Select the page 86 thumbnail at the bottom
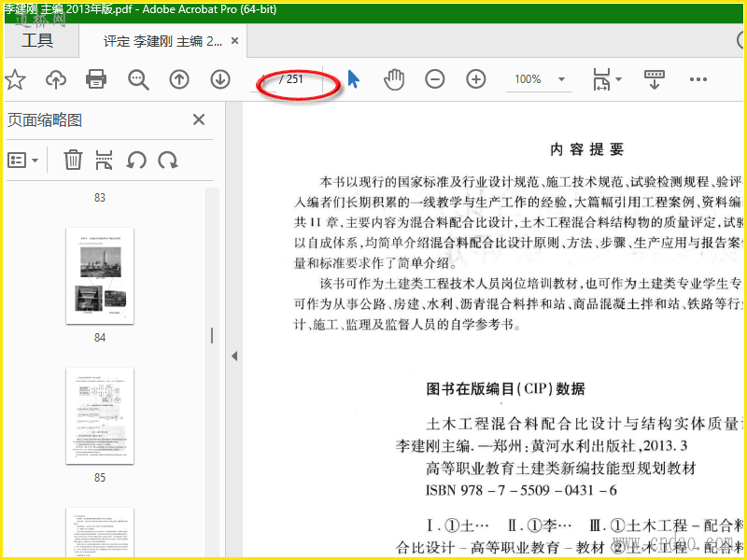This screenshot has width=747, height=560. pos(100,532)
